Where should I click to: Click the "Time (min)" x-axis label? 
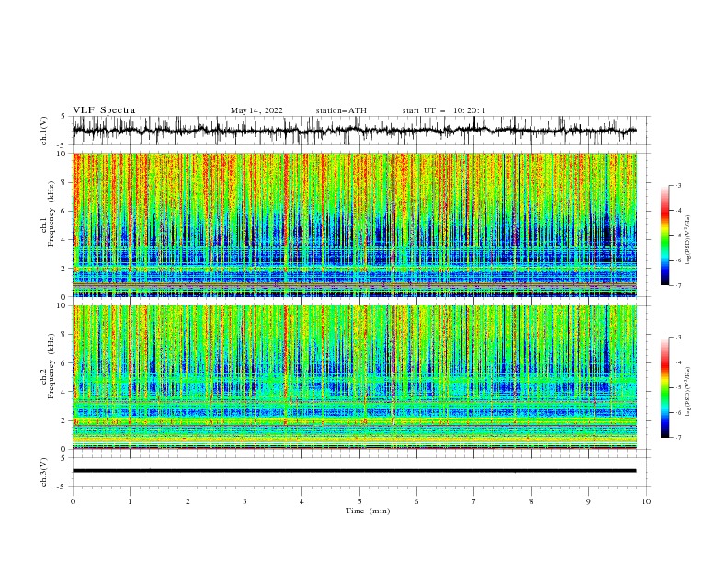click(368, 511)
